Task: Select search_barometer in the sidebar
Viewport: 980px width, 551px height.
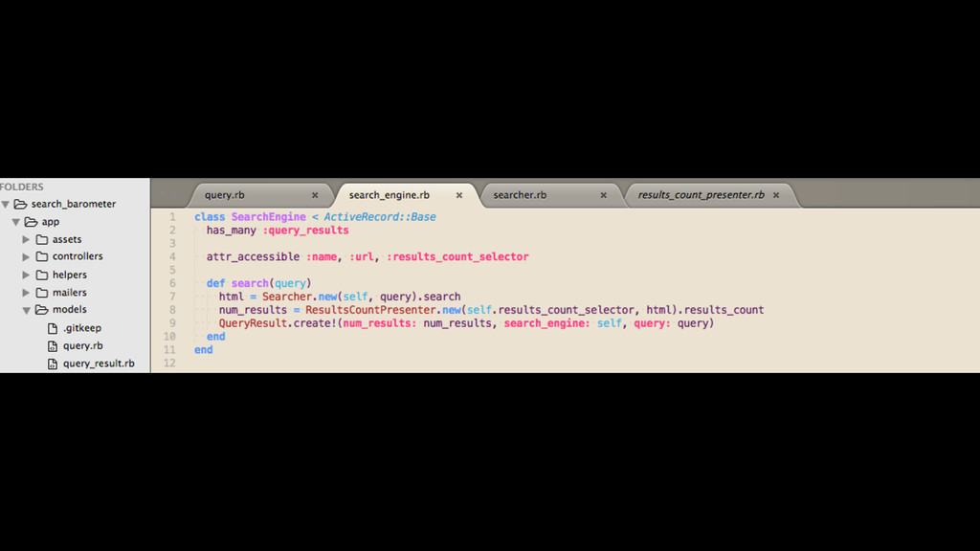Action: pyautogui.click(x=73, y=204)
